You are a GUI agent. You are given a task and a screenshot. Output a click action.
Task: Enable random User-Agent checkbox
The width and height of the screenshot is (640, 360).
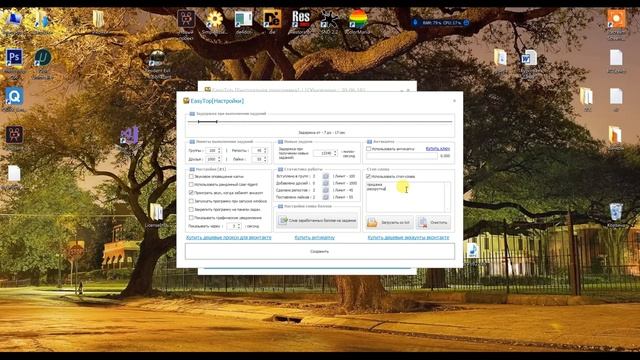[191, 184]
